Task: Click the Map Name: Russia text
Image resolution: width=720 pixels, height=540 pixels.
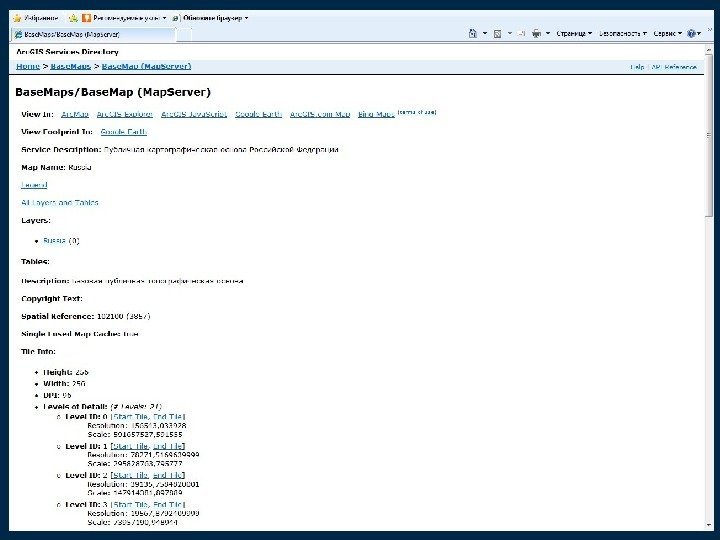Action: (x=56, y=167)
